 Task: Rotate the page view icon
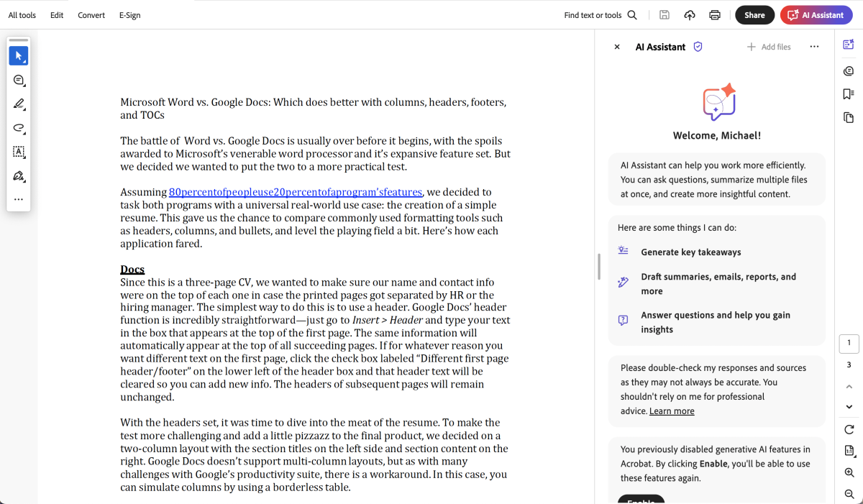click(x=849, y=429)
